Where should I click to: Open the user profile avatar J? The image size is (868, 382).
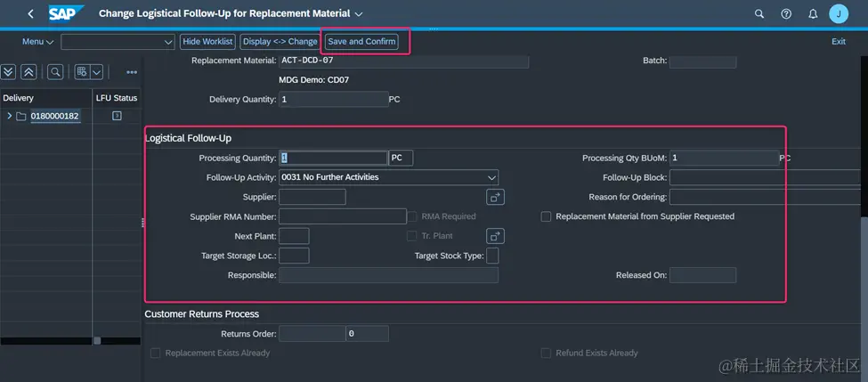(x=839, y=14)
